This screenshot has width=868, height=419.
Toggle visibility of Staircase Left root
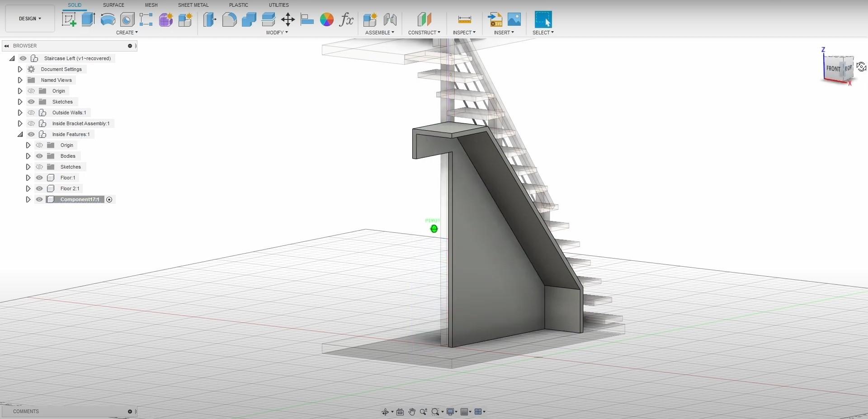(23, 58)
